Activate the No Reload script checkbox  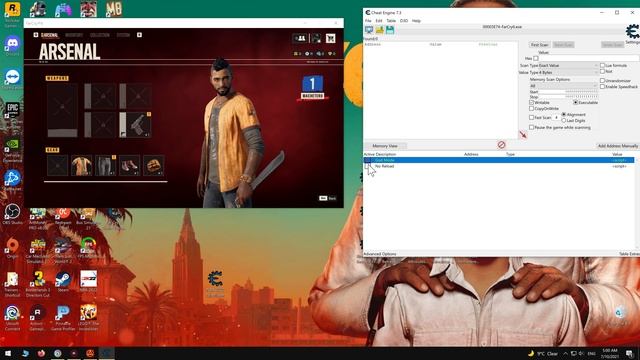(x=367, y=167)
